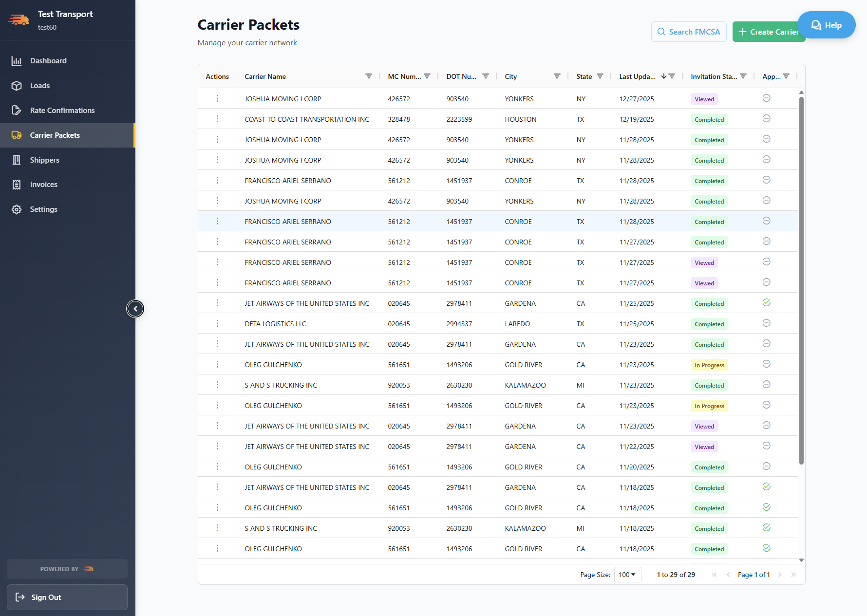The height and width of the screenshot is (616, 867).
Task: Click the In Progress status badge for OLEG GULCHENKO
Action: [x=709, y=364]
